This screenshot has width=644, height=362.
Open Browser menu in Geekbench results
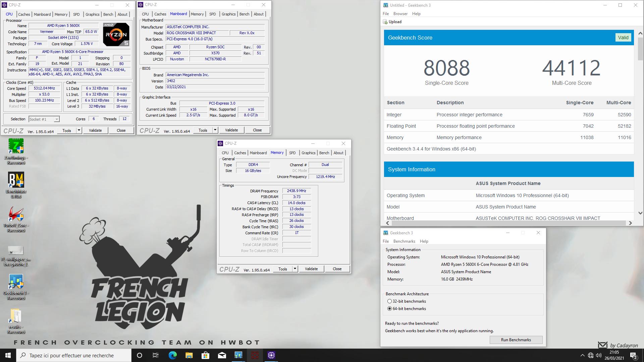400,14
